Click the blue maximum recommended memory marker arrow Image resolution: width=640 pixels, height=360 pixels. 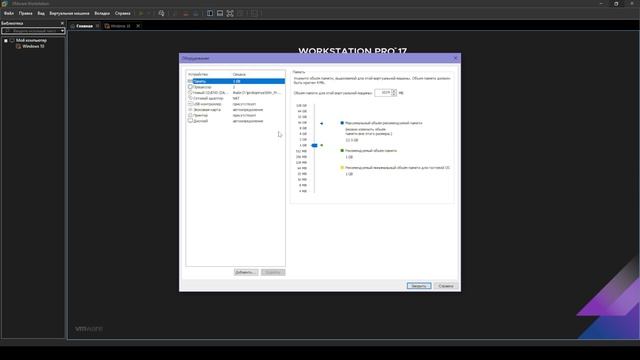click(x=321, y=123)
